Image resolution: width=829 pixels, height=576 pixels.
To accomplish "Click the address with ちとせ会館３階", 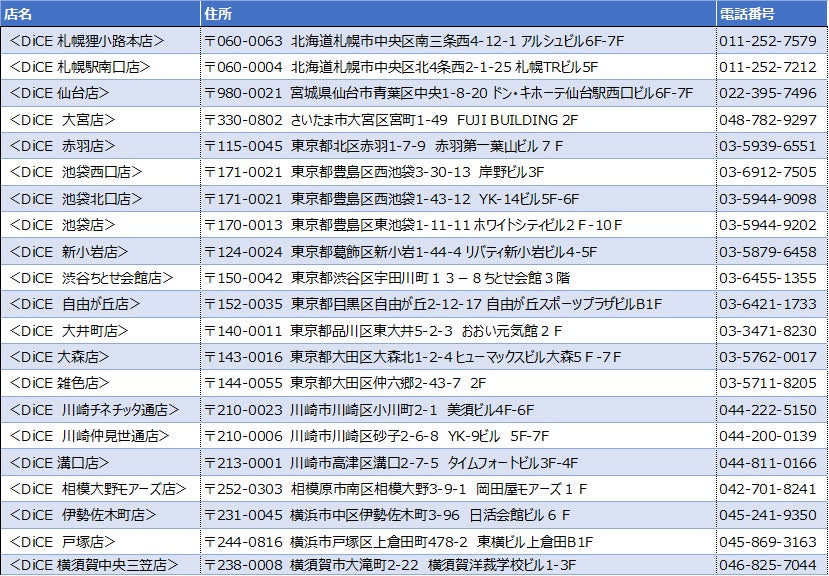I will pyautogui.click(x=458, y=278).
